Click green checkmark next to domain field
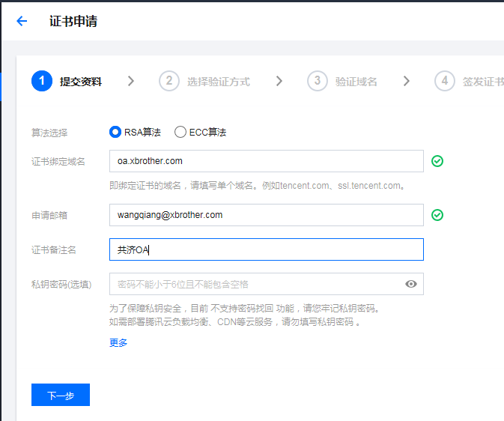504x421 pixels. 437,161
